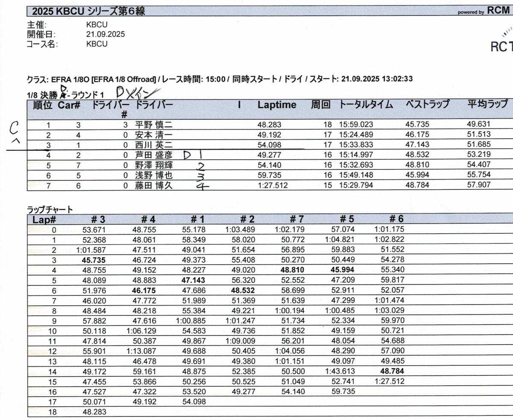This screenshot has width=513, height=420.
Task: Click the トータルタイム column header
Action: pyautogui.click(x=366, y=105)
